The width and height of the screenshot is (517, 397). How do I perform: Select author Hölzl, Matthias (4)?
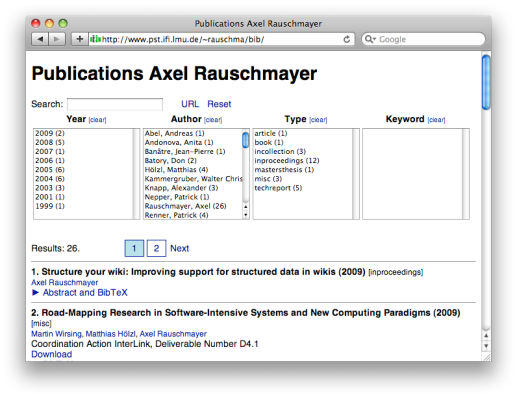pos(176,170)
